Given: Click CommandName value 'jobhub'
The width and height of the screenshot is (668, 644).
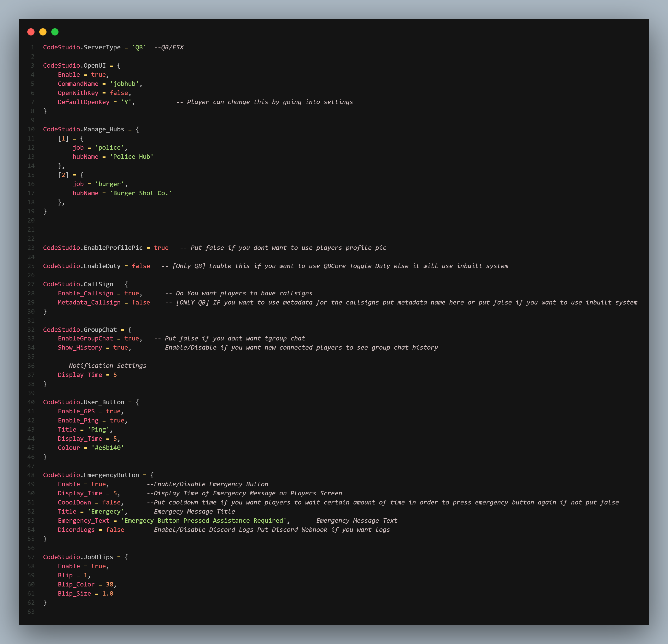Looking at the screenshot, I should 124,84.
